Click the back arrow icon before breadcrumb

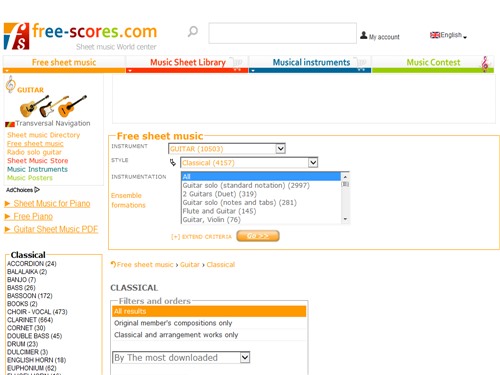coord(113,265)
